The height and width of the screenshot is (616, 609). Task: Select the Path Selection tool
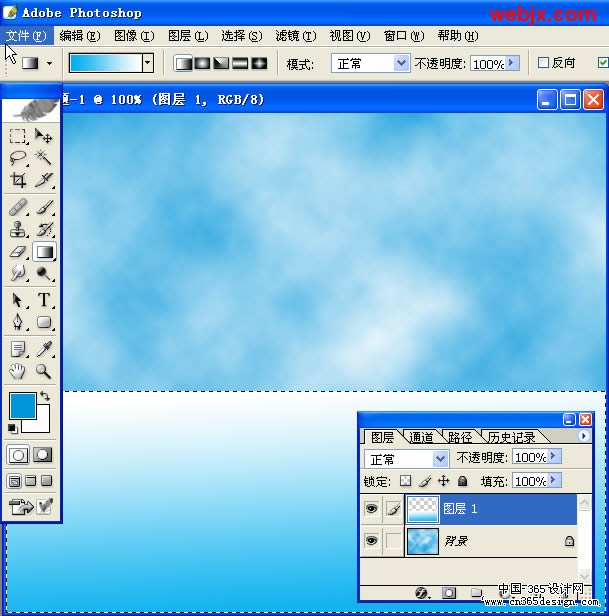(18, 300)
